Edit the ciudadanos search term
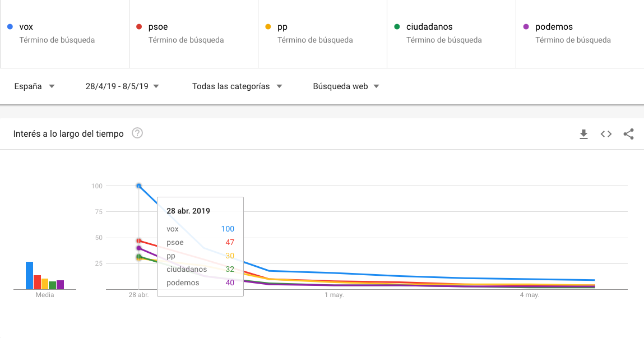This screenshot has width=644, height=338. (451, 34)
